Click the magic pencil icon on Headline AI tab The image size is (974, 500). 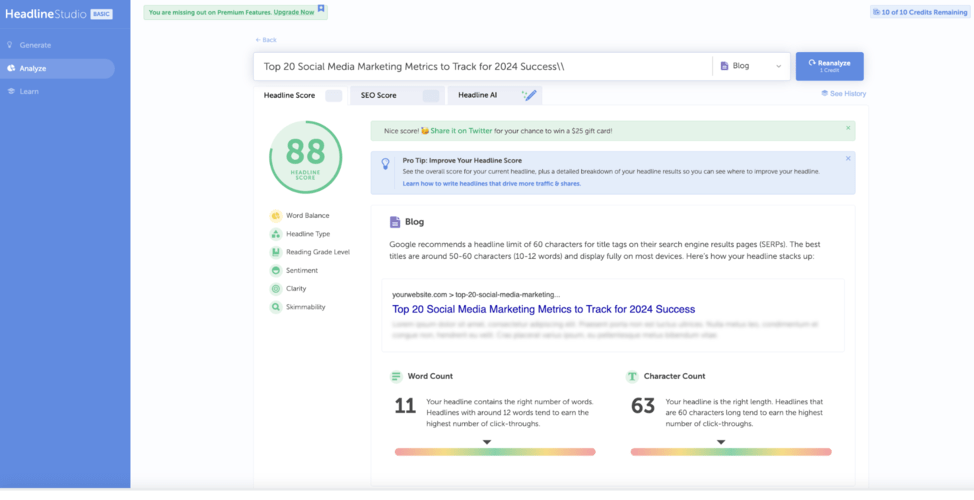[529, 95]
